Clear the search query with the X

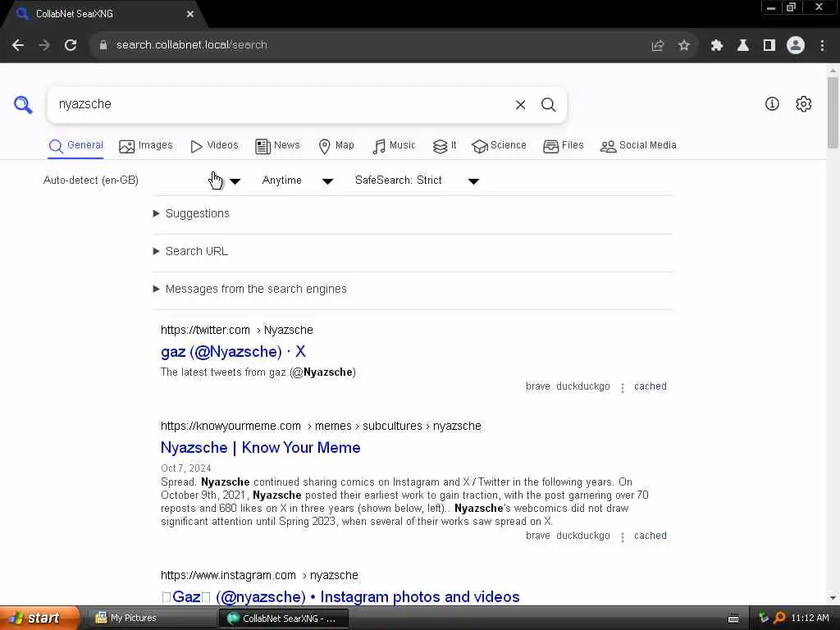(520, 104)
